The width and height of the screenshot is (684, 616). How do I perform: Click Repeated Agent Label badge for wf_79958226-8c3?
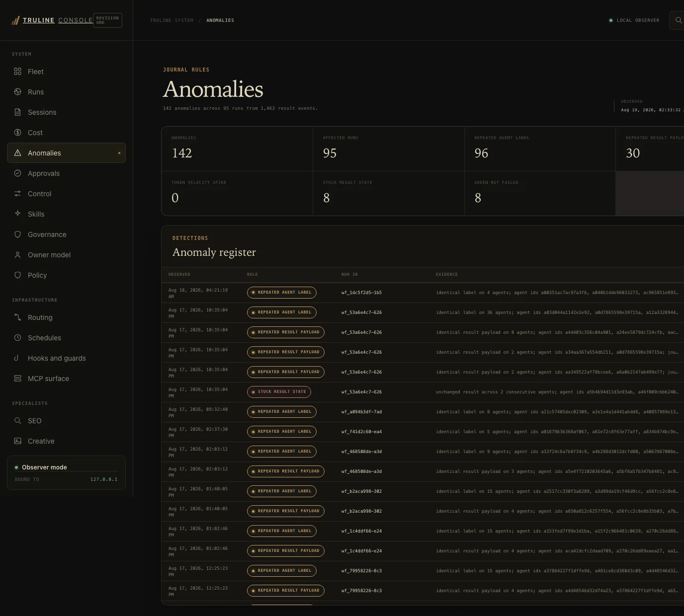point(282,571)
